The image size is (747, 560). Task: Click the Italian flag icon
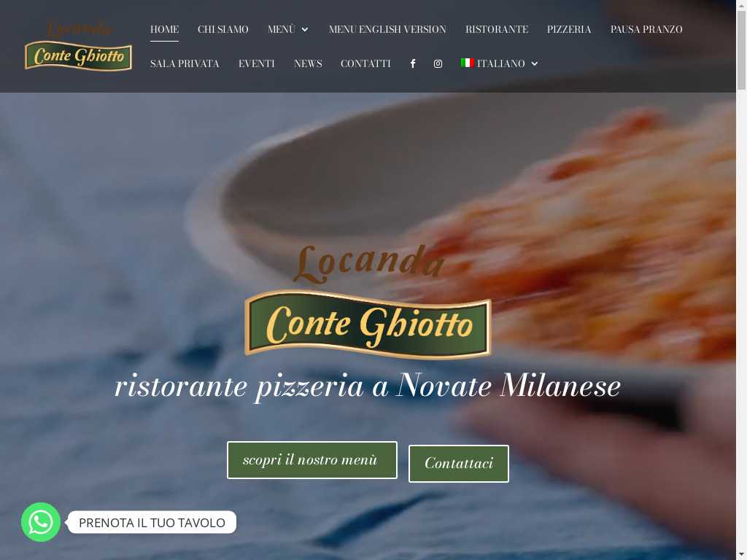(x=467, y=63)
